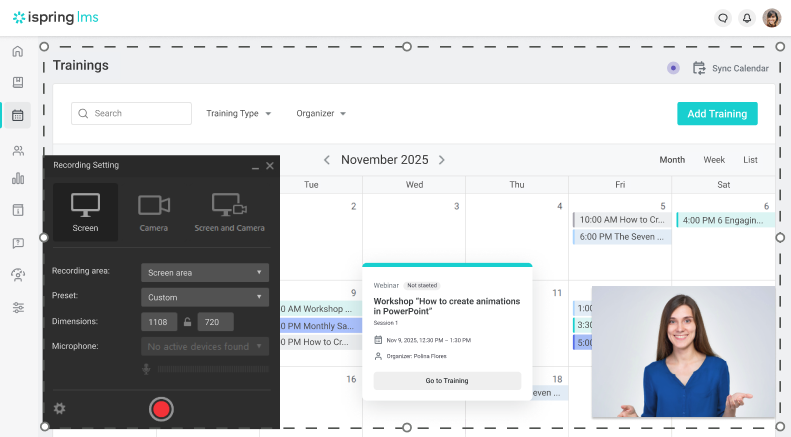Click the Fri column header

point(620,185)
